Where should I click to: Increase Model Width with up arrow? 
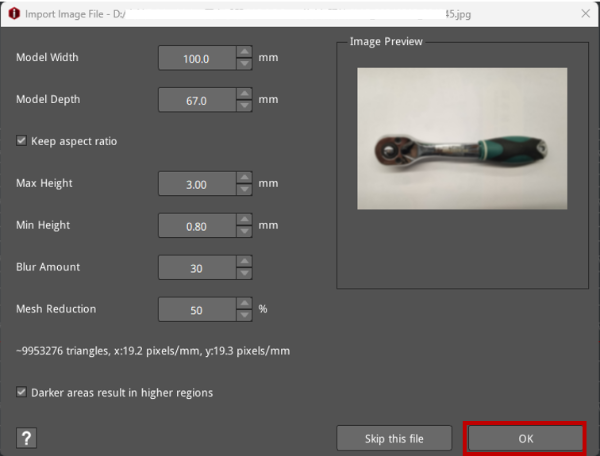tap(244, 52)
